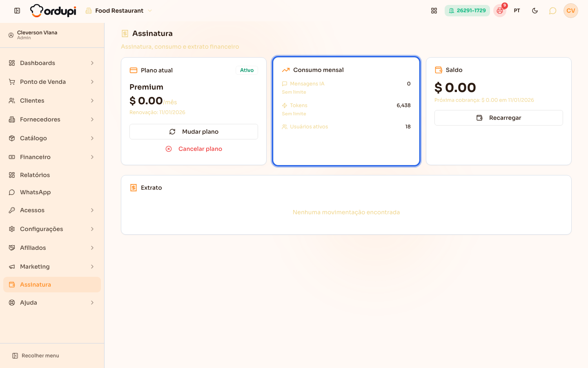
Task: Click the Ativo status badge
Action: 247,70
